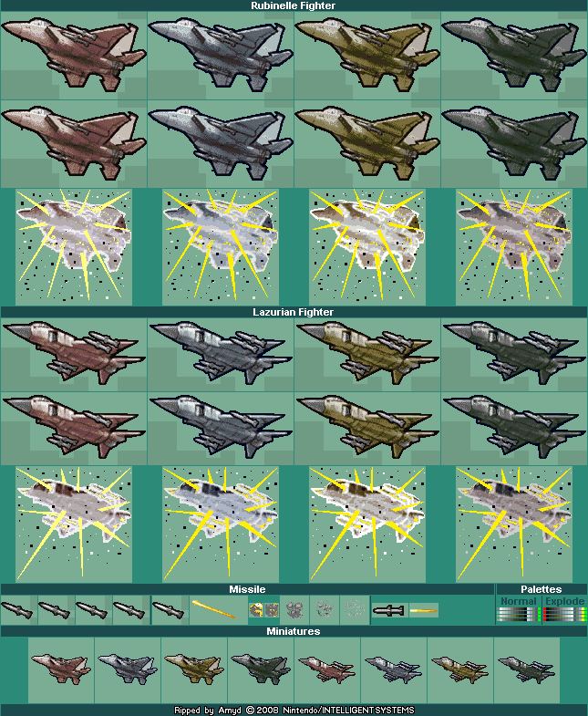Pick the blue Lazurian Fighter second-frame sprite
This screenshot has height=716, width=588.
click(x=221, y=429)
